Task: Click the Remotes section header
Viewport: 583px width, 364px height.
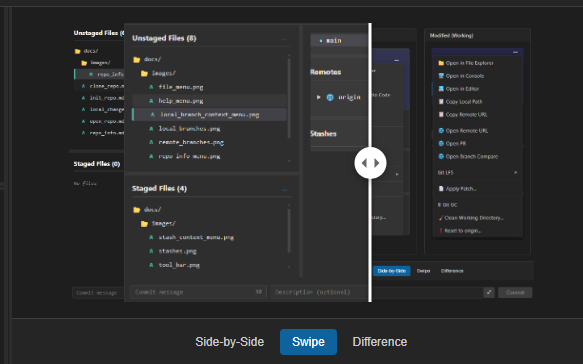Action: (326, 72)
